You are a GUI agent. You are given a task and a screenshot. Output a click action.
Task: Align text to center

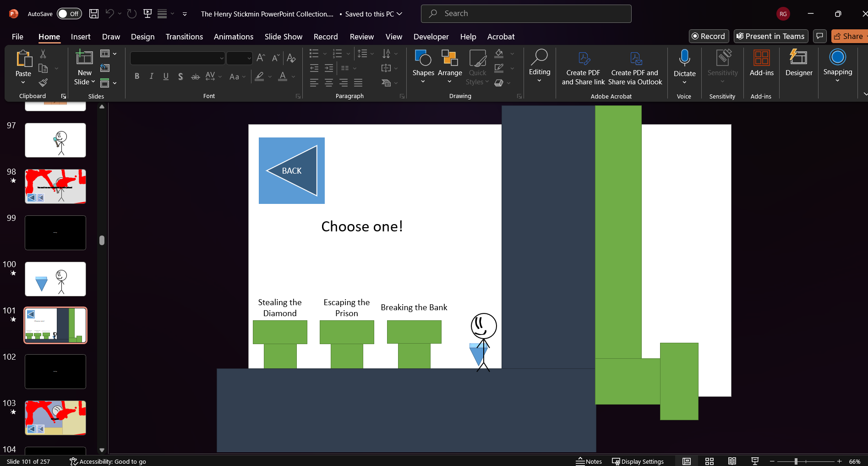(x=329, y=82)
